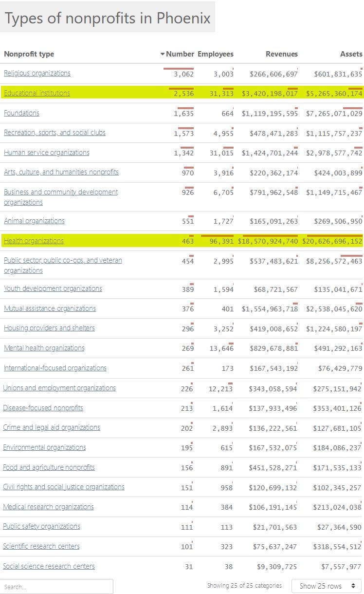Open Mental health organizations link
Screen dimensions: 364x594
coord(44,348)
